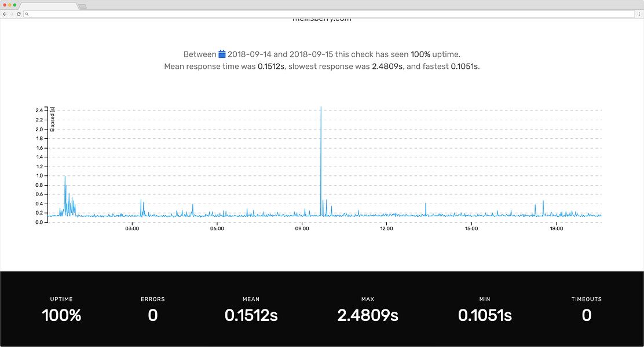The height and width of the screenshot is (347, 644).
Task: Reload the page with refresh icon
Action: 19,14
